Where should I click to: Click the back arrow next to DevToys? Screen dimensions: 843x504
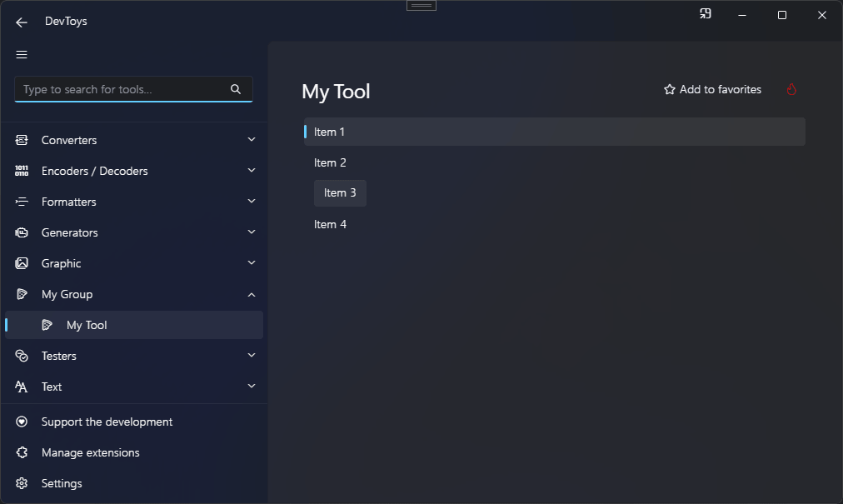(x=22, y=22)
